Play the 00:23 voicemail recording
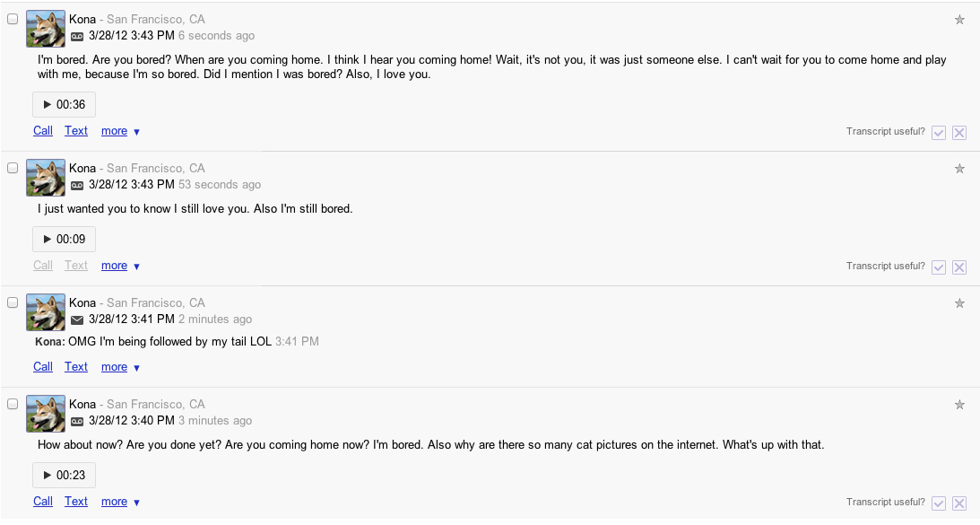Screen dimensions: 980x525 coord(64,476)
